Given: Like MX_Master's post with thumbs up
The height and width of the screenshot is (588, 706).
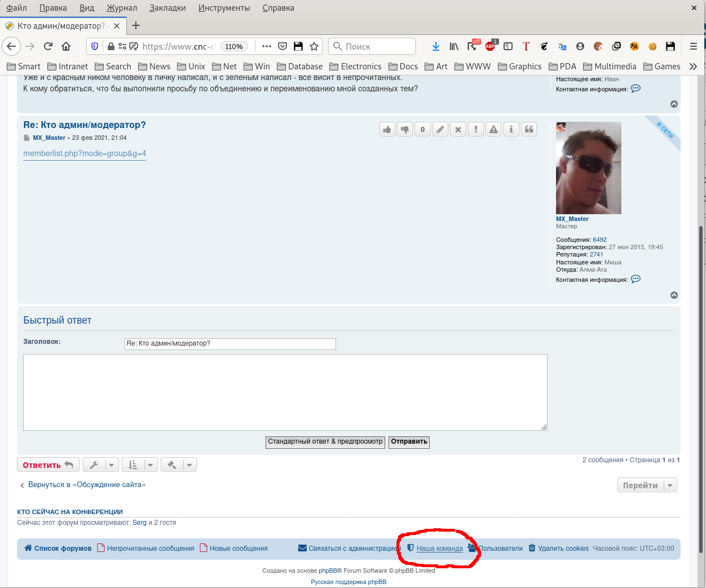Looking at the screenshot, I should [x=387, y=129].
